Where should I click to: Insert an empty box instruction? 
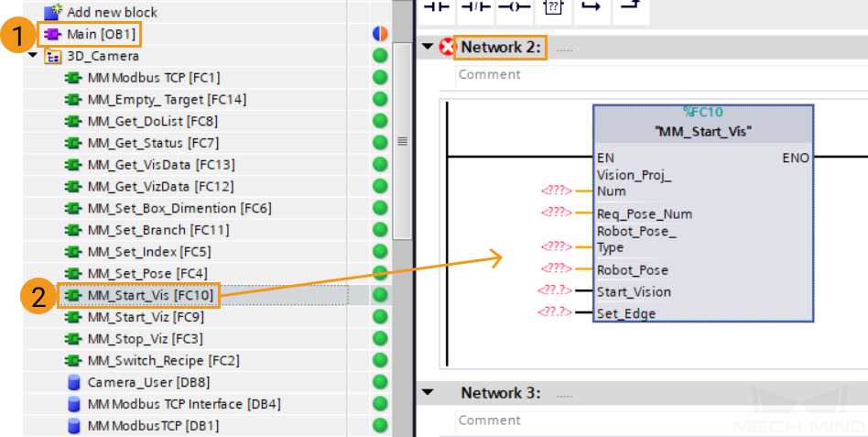[x=552, y=9]
